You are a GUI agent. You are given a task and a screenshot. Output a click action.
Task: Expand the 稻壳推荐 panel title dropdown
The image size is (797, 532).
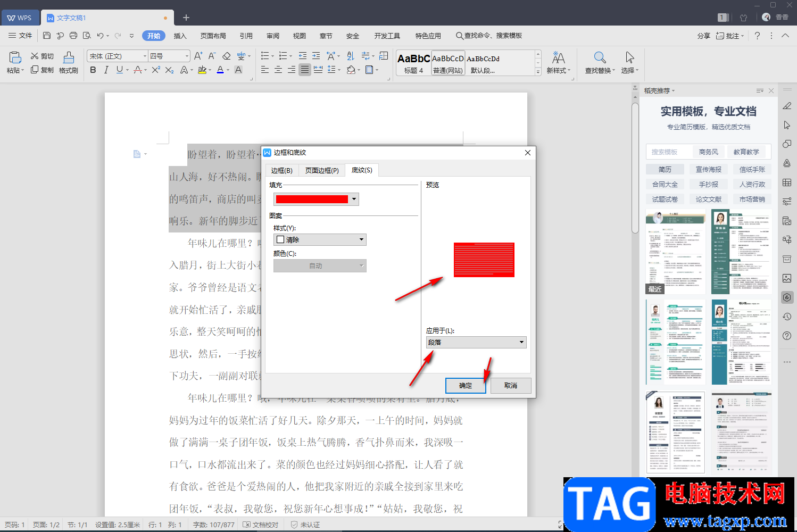tap(673, 91)
